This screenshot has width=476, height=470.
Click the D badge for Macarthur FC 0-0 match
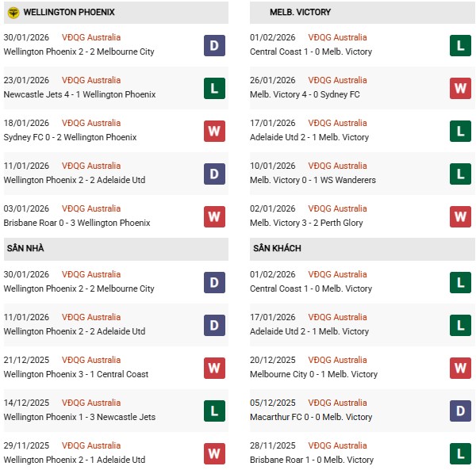tap(460, 411)
